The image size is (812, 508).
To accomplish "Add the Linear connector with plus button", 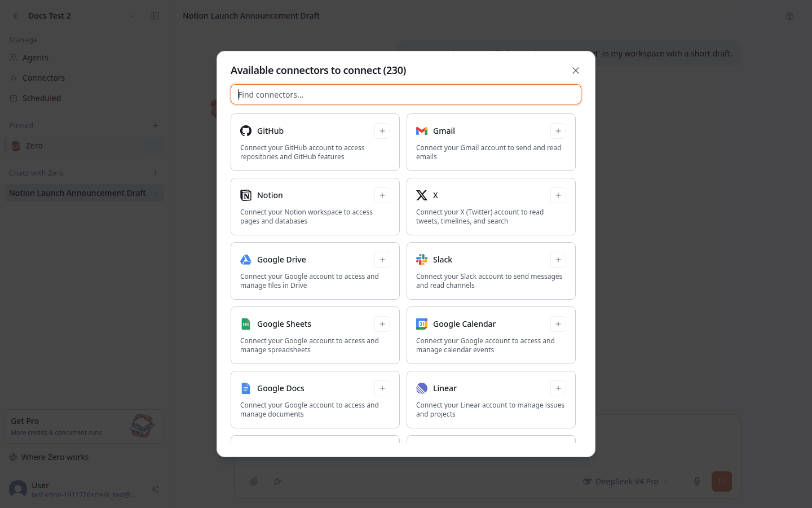I will (558, 388).
